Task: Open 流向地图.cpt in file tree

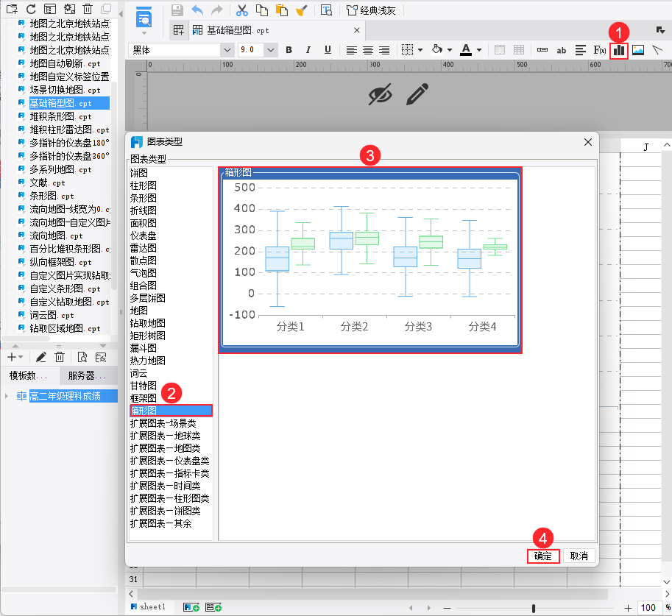Action: click(x=56, y=236)
